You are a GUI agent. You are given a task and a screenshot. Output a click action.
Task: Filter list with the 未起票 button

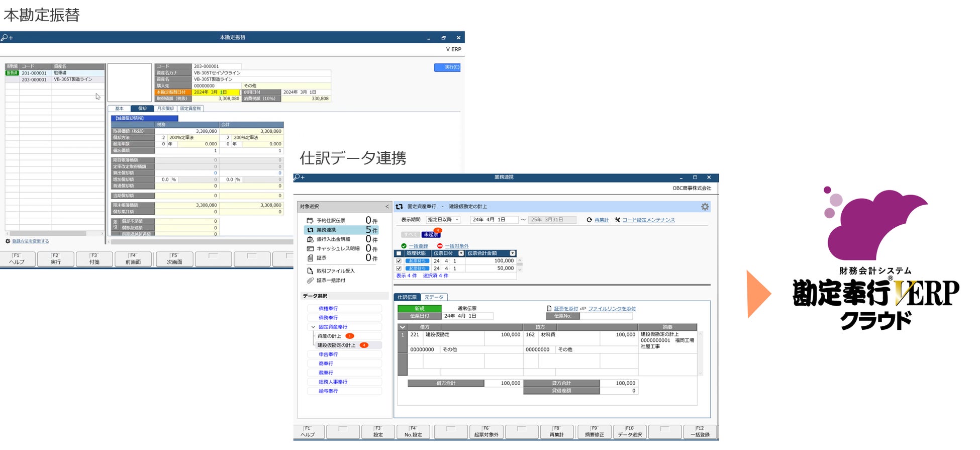coord(431,234)
